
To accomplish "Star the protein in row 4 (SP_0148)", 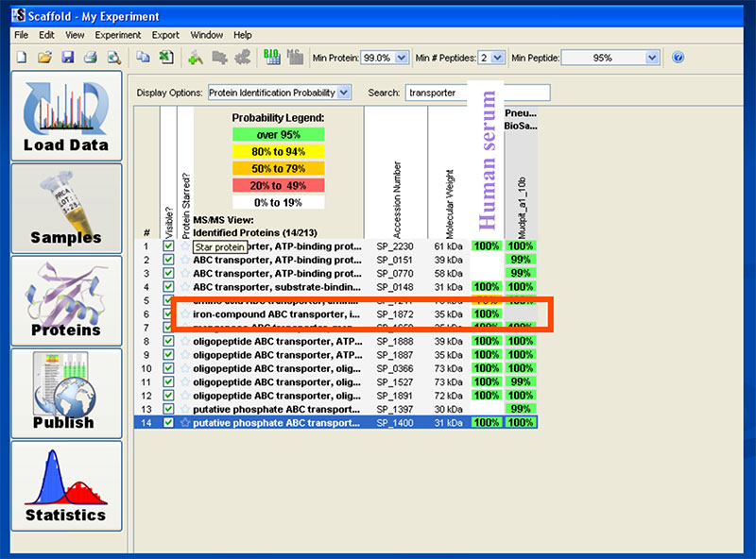I will click(x=185, y=287).
